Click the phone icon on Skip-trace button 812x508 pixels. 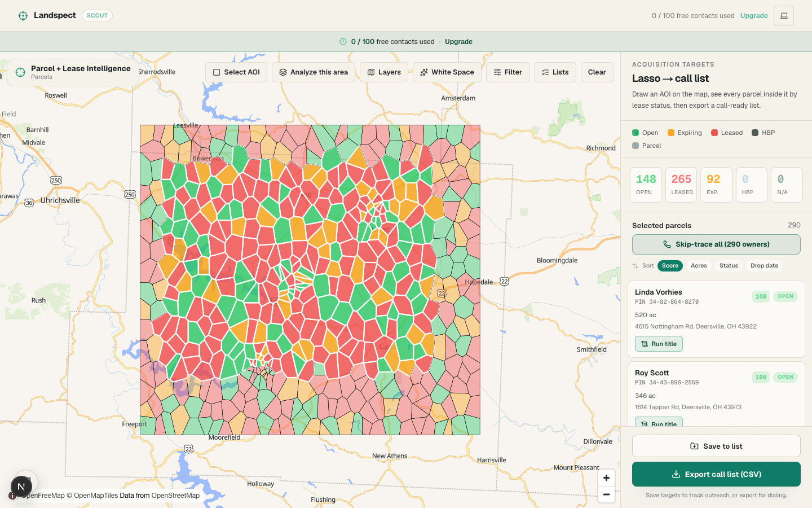coord(667,244)
